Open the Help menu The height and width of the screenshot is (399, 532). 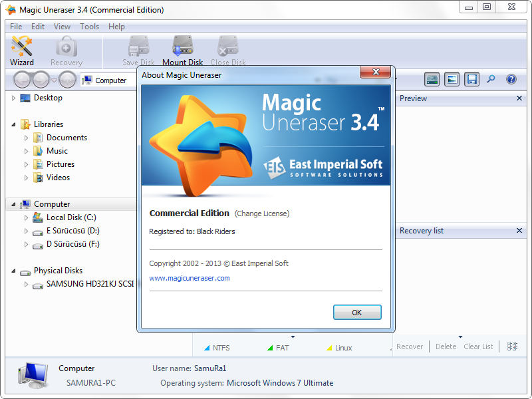click(x=116, y=27)
